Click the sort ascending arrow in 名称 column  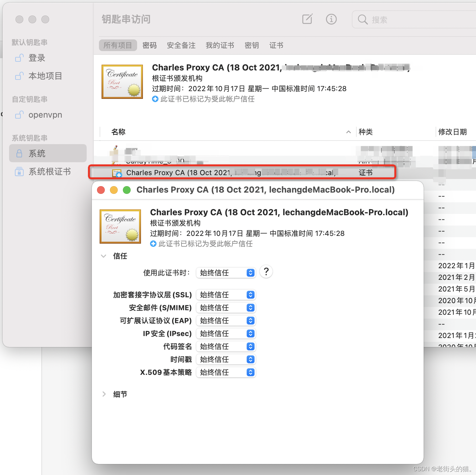[349, 132]
